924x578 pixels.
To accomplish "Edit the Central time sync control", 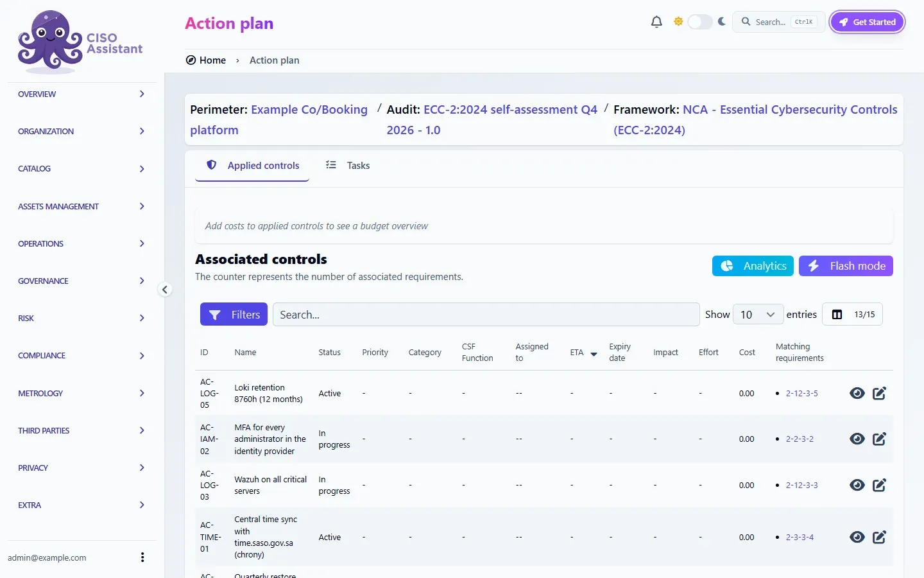I will pos(880,537).
